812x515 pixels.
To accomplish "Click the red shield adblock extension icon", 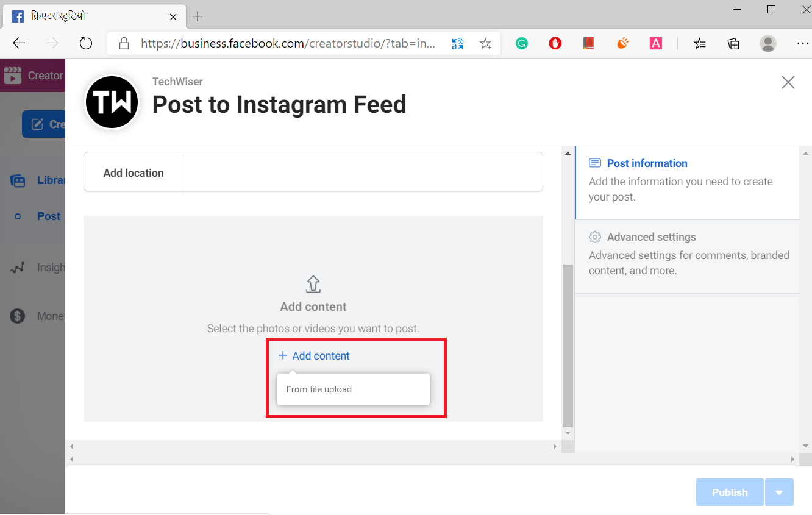I will (555, 43).
